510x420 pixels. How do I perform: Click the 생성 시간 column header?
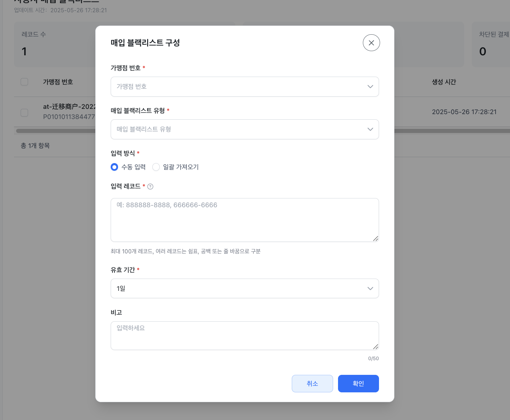click(444, 82)
